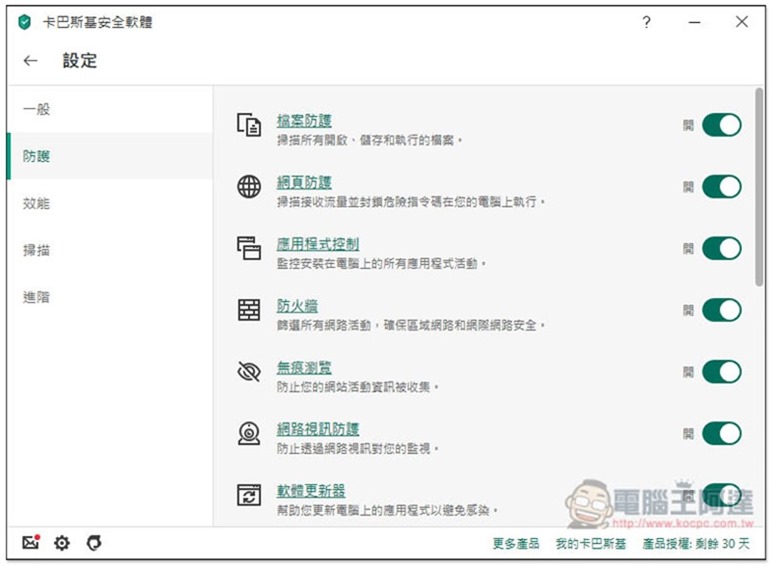The width and height of the screenshot is (772, 566).
Task: Click the 我的卡巴斯基 link
Action: pyautogui.click(x=591, y=543)
